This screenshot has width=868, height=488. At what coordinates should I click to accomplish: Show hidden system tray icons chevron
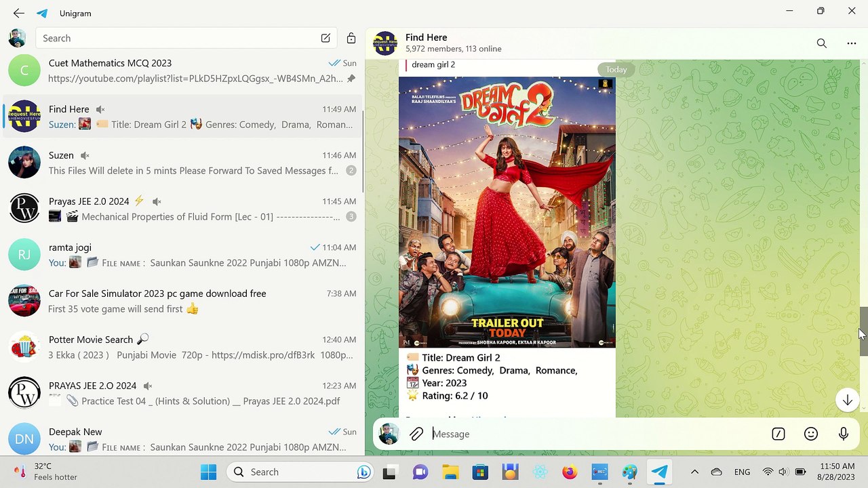[694, 472]
